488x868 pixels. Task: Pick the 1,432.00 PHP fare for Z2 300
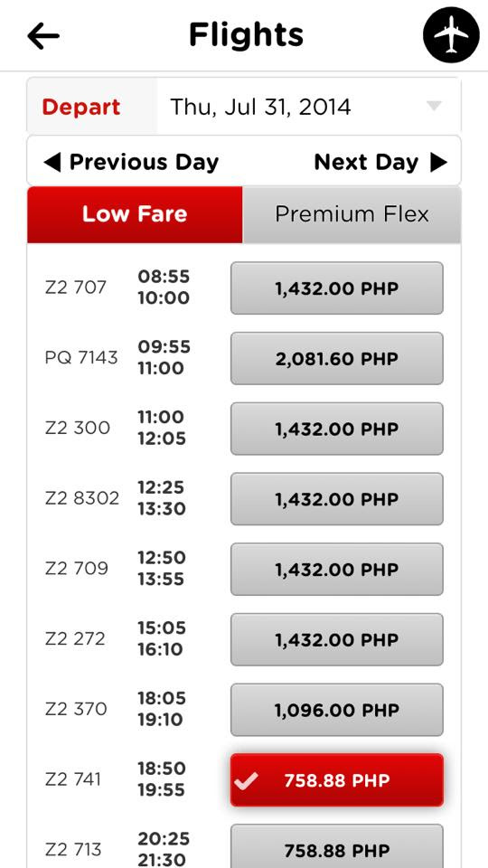tap(336, 429)
